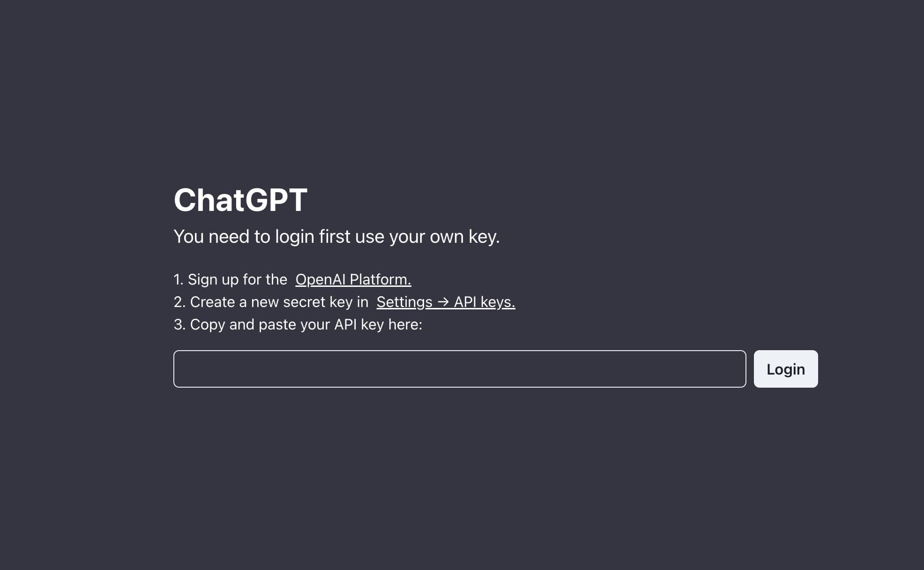Screen dimensions: 924x570
Task: Click the word "Platform." in step one
Action: (380, 279)
